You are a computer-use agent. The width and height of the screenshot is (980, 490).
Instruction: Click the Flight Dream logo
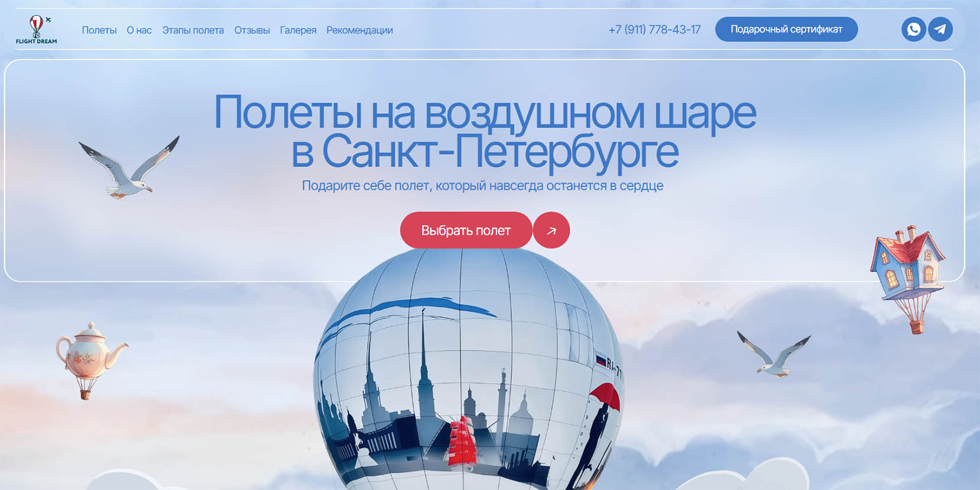click(37, 30)
